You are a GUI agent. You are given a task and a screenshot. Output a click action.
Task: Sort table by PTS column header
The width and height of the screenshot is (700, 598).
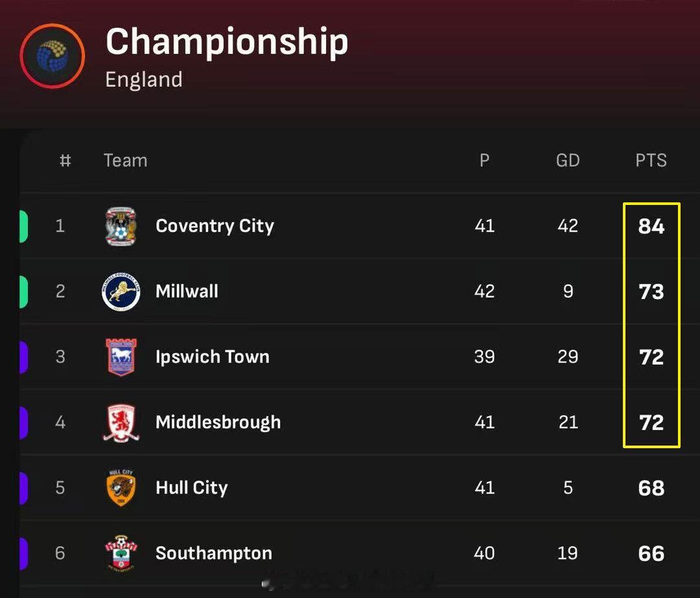point(651,161)
